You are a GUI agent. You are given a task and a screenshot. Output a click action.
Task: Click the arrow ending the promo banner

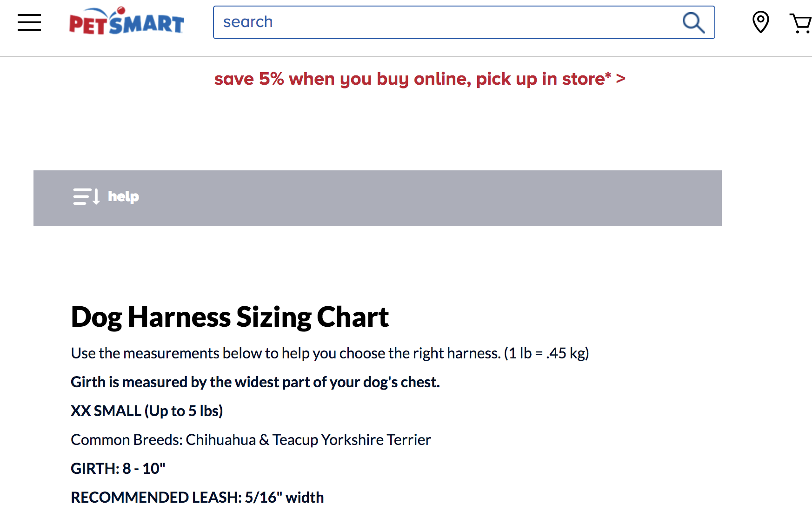click(621, 79)
